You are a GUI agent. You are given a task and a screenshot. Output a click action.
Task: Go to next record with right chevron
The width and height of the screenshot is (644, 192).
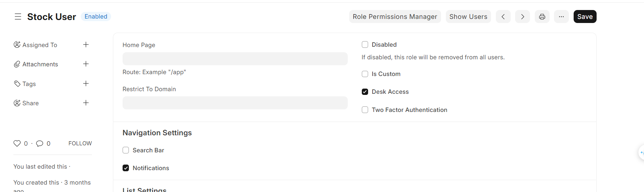522,17
